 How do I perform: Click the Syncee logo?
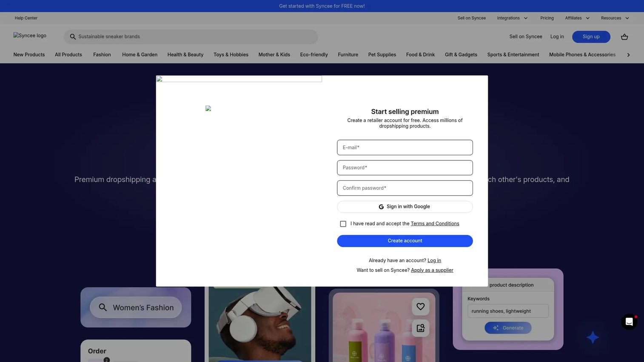click(30, 36)
